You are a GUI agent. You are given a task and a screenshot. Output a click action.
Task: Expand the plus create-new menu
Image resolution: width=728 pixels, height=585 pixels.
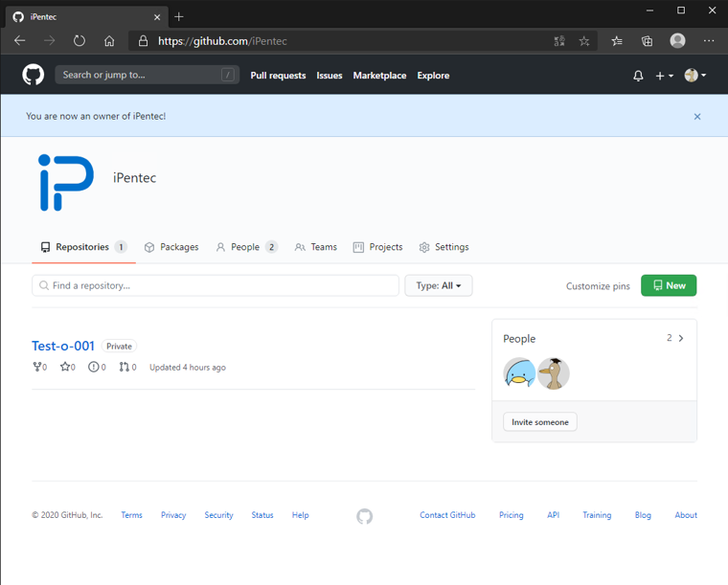664,76
